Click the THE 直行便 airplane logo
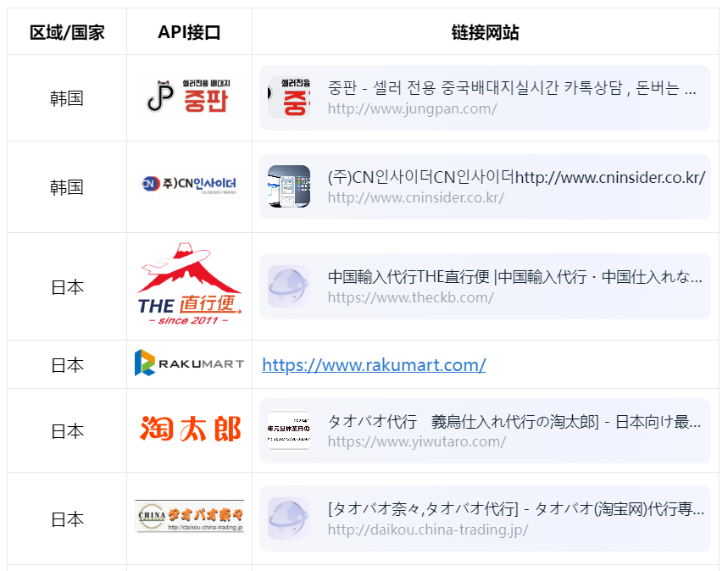The height and width of the screenshot is (571, 728). pos(189,284)
